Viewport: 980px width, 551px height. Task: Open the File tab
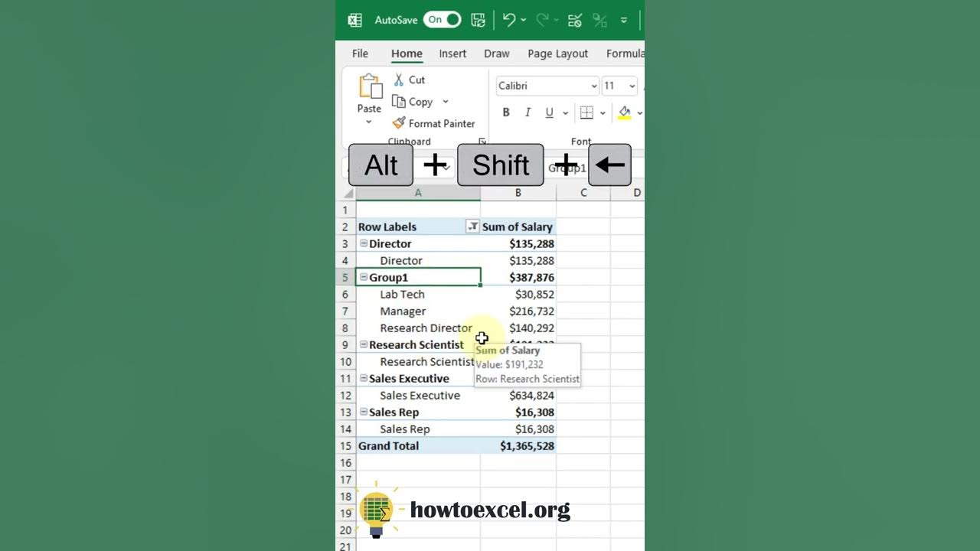[360, 54]
